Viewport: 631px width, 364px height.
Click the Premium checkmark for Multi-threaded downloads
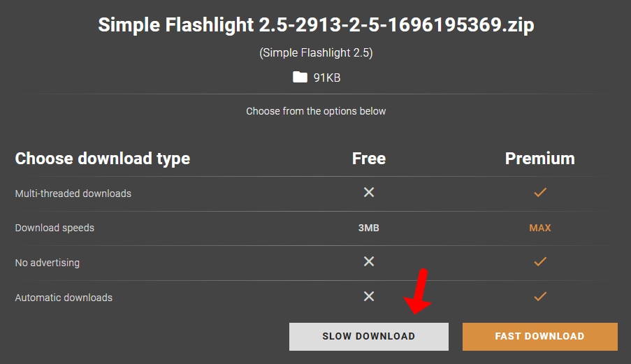click(x=539, y=192)
